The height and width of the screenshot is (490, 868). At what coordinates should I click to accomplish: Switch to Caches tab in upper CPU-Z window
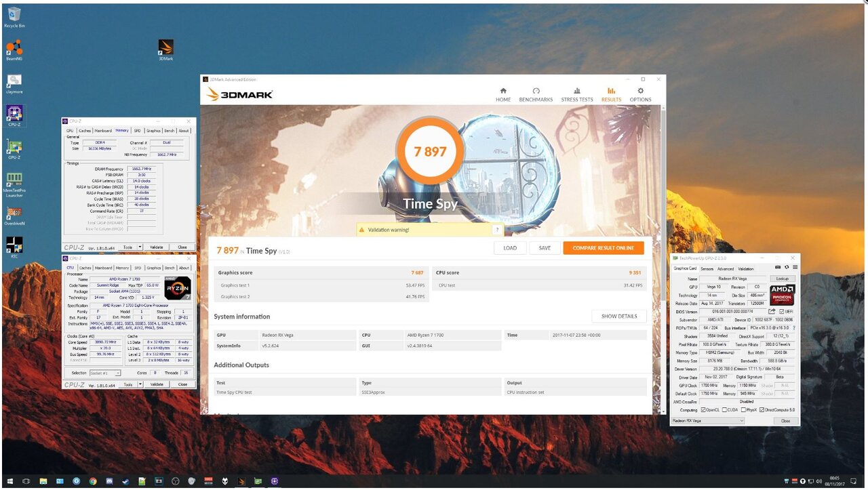point(85,131)
